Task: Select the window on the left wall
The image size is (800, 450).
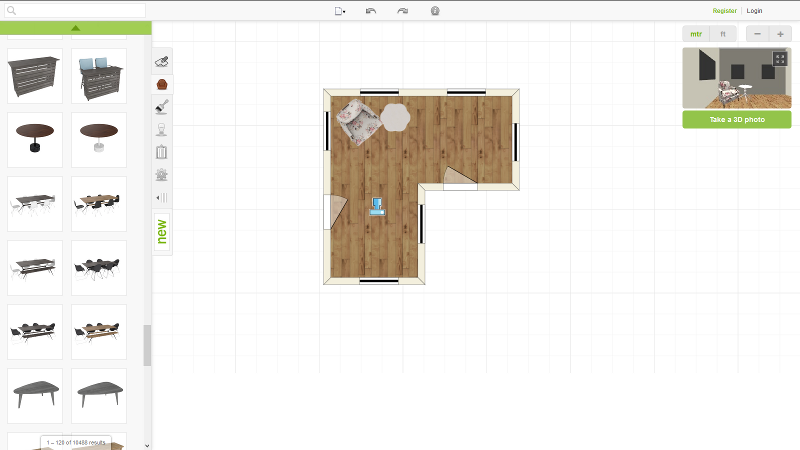Action: pos(327,131)
